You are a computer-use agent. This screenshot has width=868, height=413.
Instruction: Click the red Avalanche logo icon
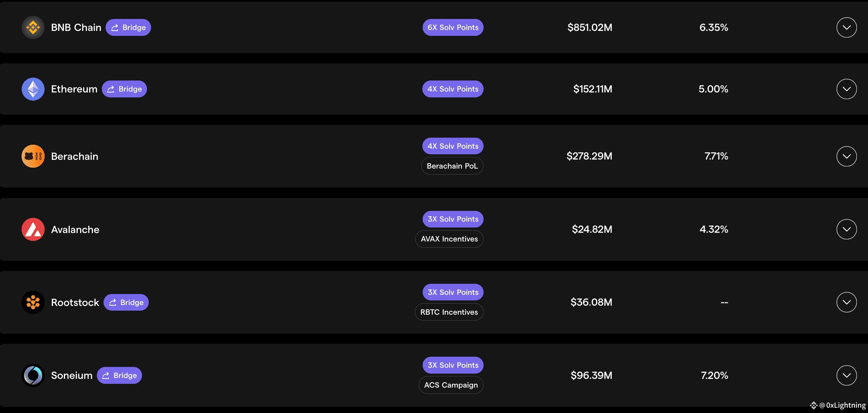click(33, 230)
